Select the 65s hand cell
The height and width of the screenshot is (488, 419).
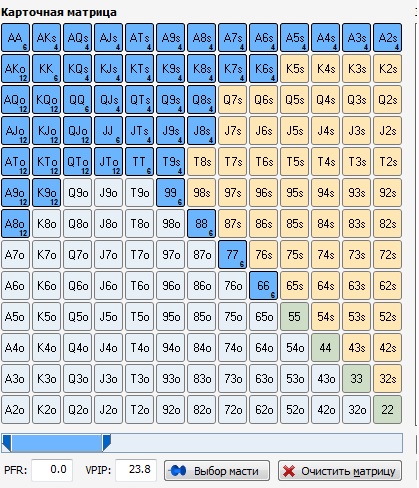pyautogui.click(x=294, y=286)
